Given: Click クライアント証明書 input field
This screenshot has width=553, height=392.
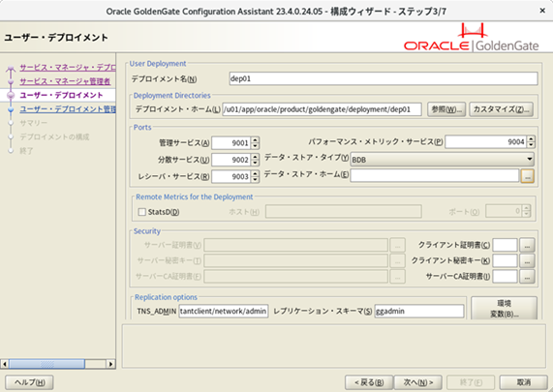Looking at the screenshot, I should (x=505, y=245).
